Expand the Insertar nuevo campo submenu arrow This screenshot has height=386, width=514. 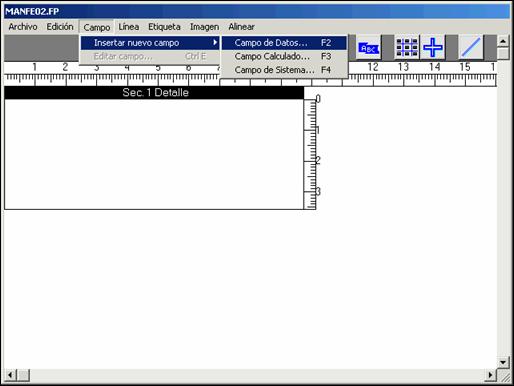pos(215,42)
